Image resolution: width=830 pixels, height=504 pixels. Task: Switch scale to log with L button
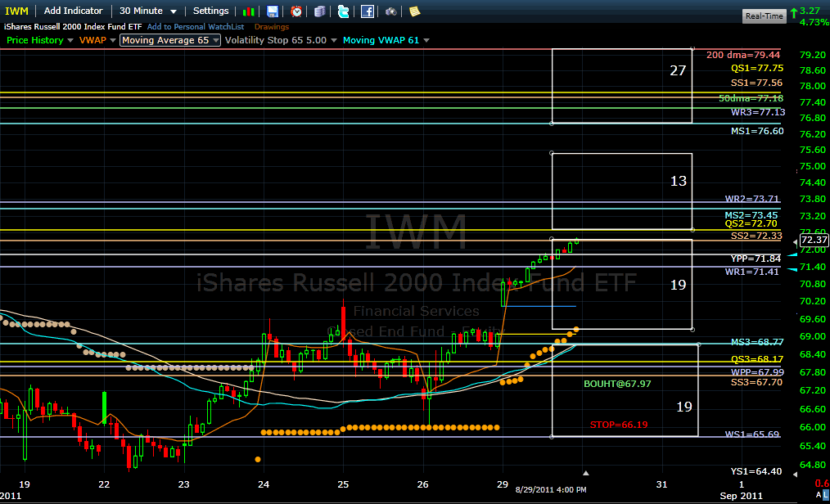[x=826, y=494]
